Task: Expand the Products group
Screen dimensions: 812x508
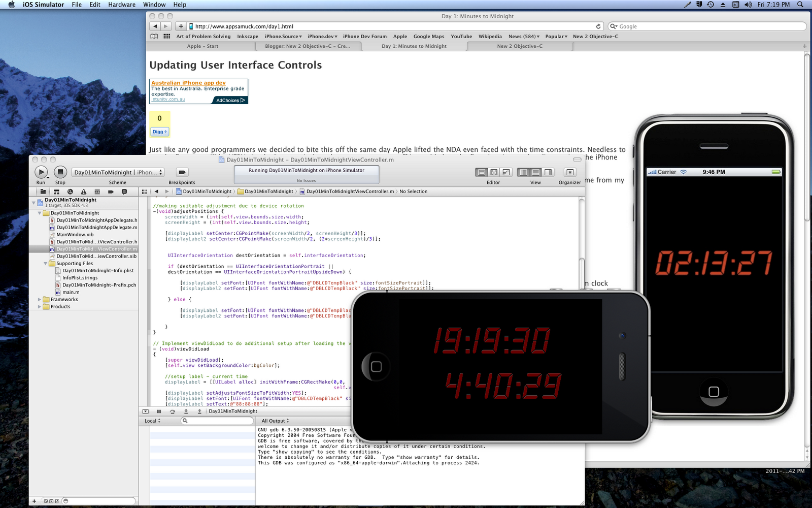Action: pos(40,306)
